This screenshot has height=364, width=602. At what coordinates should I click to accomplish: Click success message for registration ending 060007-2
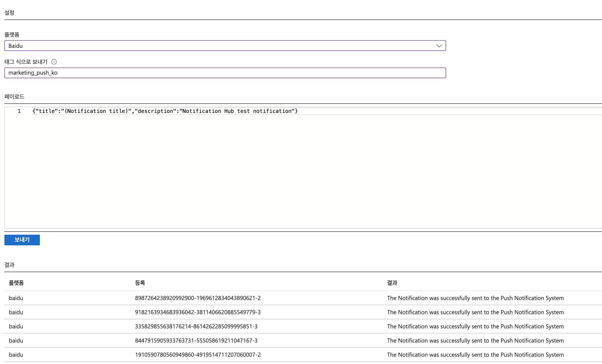(x=475, y=355)
